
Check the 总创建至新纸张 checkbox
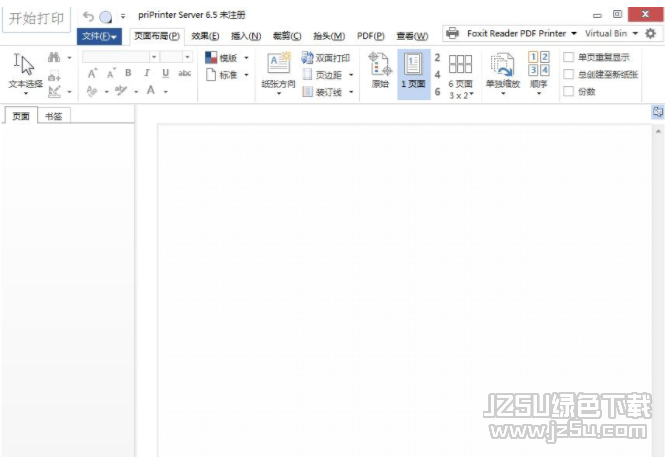coord(569,74)
